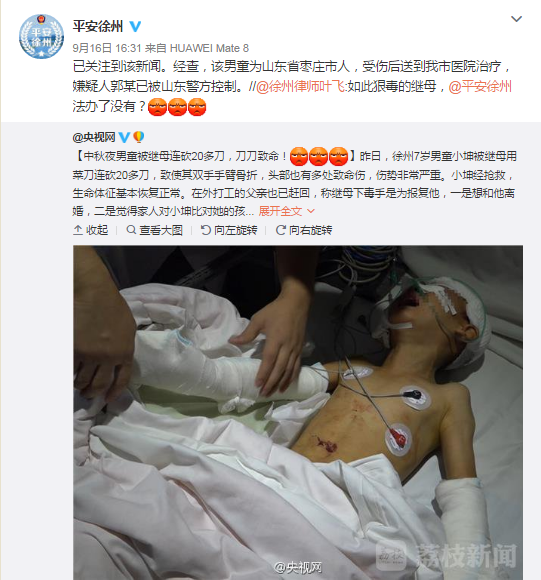
Task: View the large image via 查看大图
Action: 155,230
